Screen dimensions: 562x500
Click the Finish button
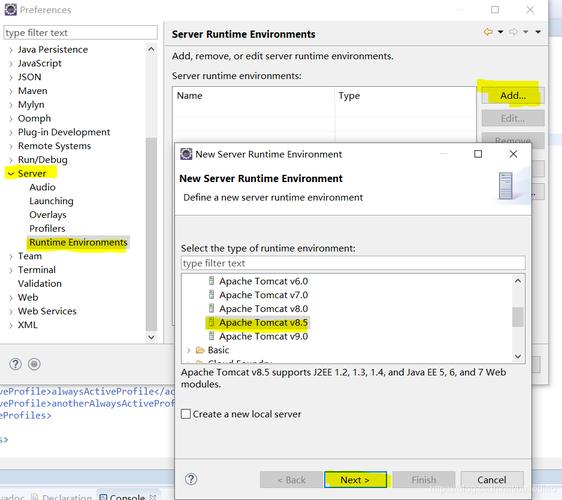pos(424,480)
